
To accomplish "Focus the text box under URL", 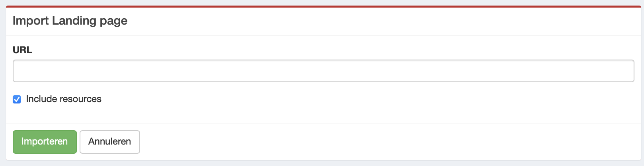I will pyautogui.click(x=323, y=71).
